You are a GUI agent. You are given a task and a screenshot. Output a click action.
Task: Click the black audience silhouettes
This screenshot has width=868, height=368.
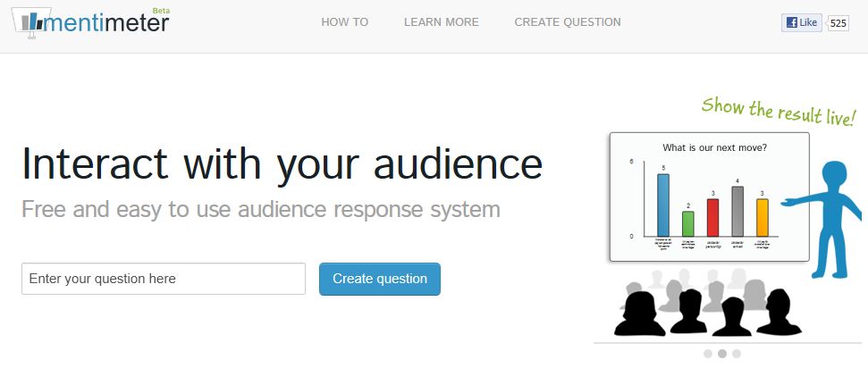[x=706, y=313]
